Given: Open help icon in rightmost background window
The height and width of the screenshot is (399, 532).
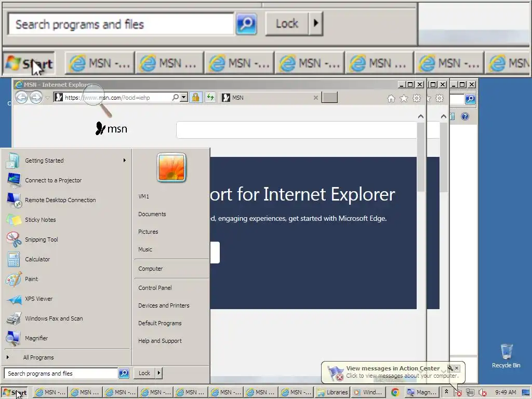Looking at the screenshot, I should (x=465, y=116).
